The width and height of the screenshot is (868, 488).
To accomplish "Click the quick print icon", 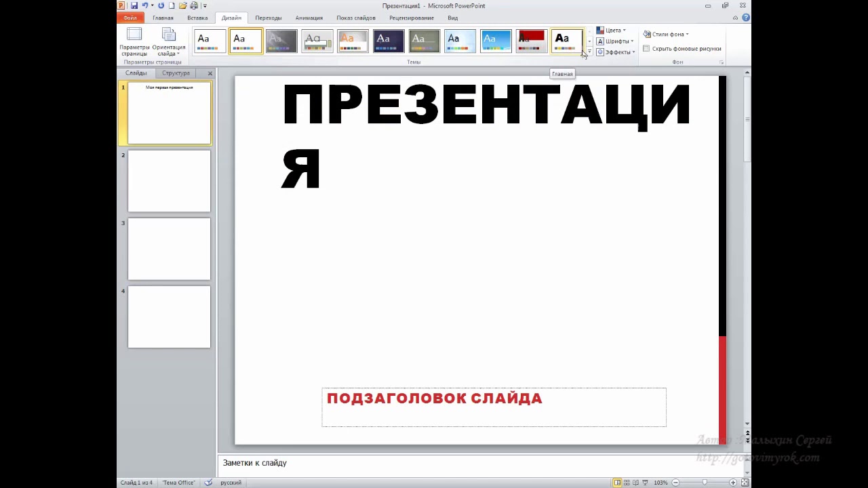I will tap(194, 5).
